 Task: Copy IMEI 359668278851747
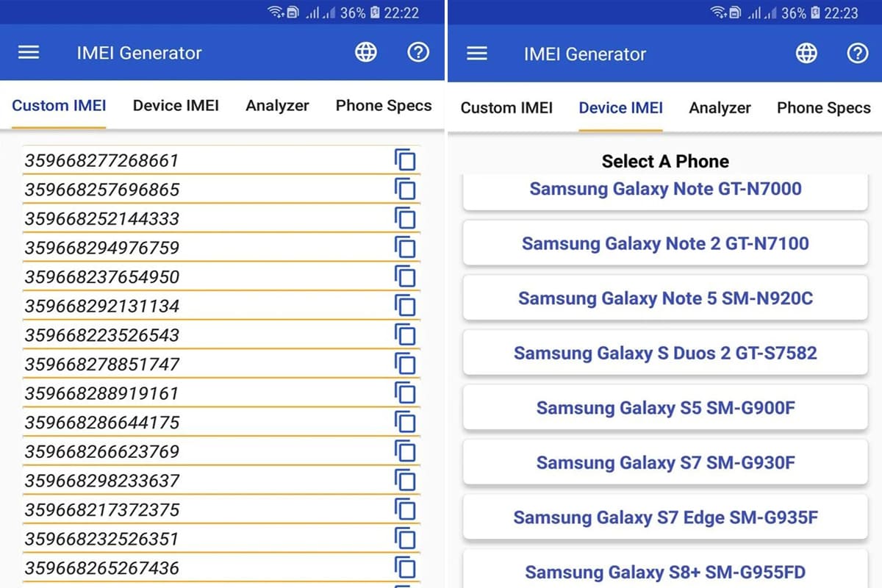[405, 364]
